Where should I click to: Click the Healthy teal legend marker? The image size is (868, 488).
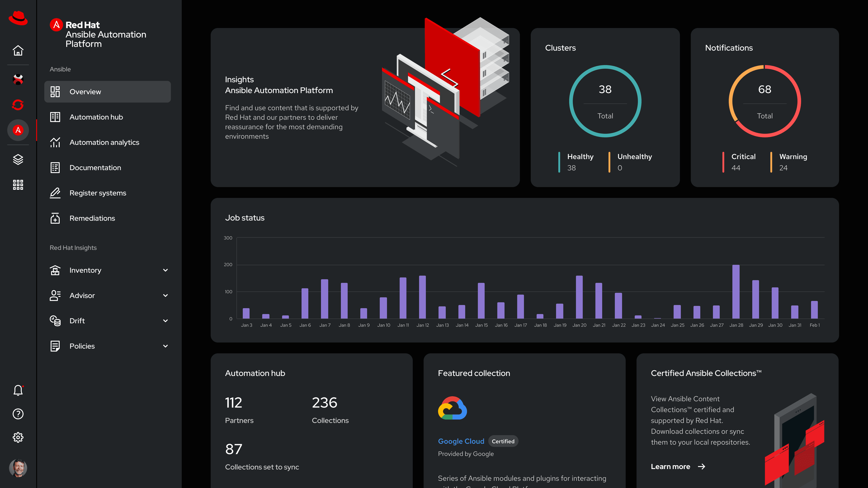pos(559,162)
